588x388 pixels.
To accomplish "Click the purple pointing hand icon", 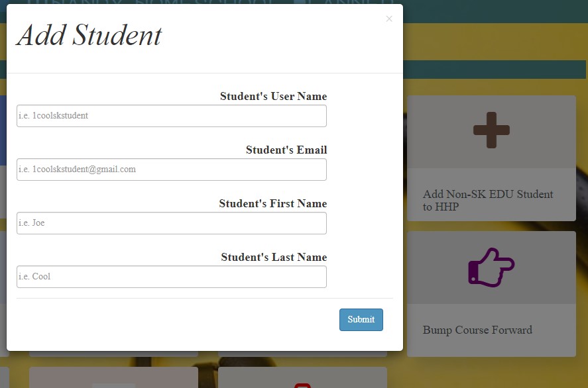I will coord(491,267).
